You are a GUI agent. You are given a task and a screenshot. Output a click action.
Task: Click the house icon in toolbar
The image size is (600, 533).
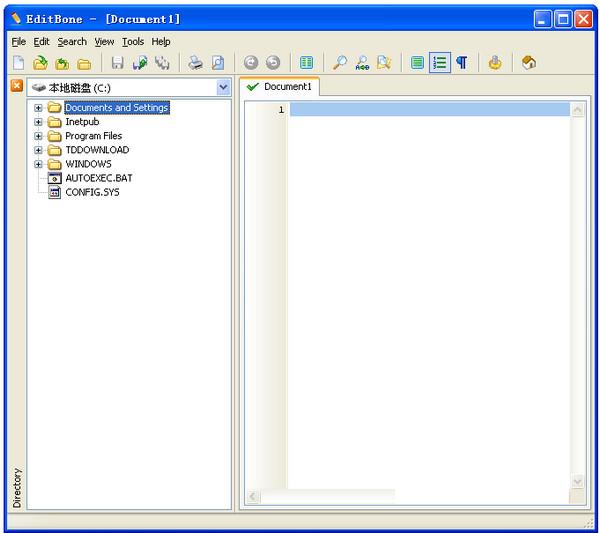pyautogui.click(x=529, y=63)
